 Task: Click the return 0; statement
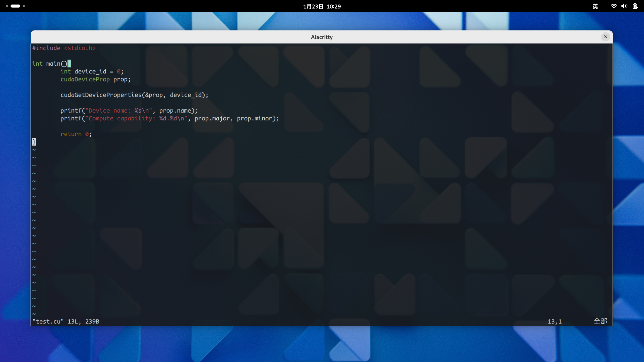point(75,134)
